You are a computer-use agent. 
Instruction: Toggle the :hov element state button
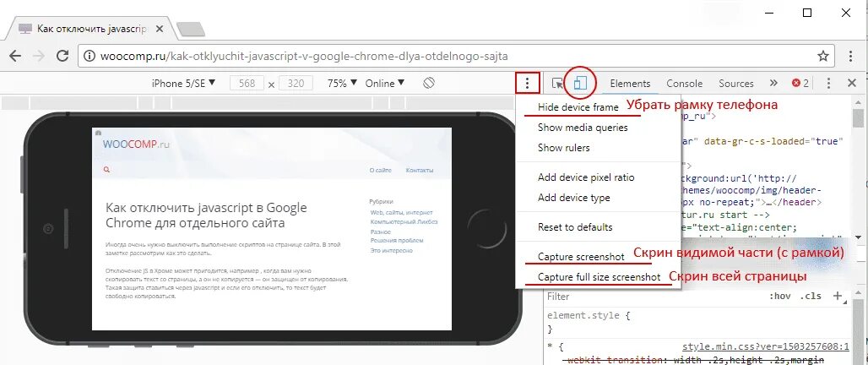pos(780,297)
